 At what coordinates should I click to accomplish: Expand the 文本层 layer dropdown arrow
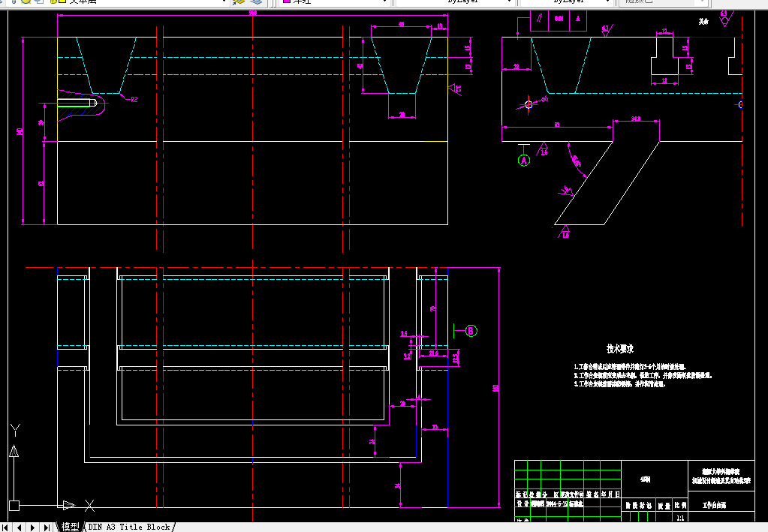[224, 2]
